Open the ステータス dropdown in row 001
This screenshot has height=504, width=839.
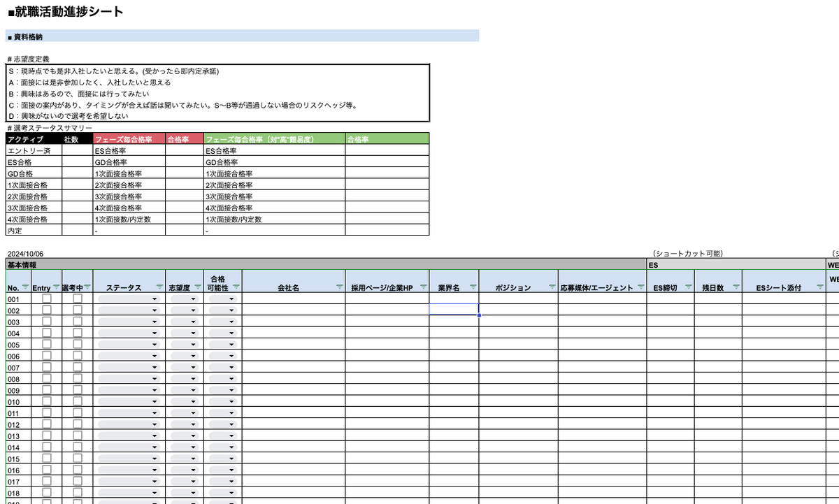point(129,298)
